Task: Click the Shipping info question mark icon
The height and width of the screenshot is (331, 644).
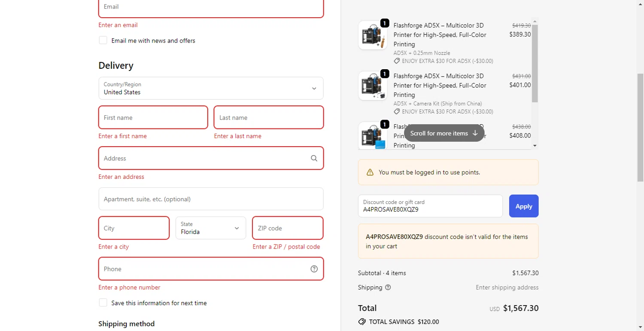Action: click(388, 288)
